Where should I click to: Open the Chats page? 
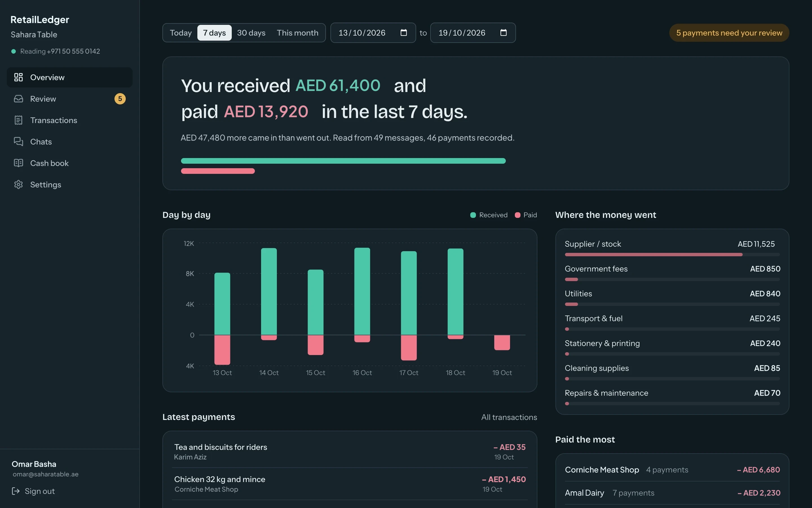69,142
